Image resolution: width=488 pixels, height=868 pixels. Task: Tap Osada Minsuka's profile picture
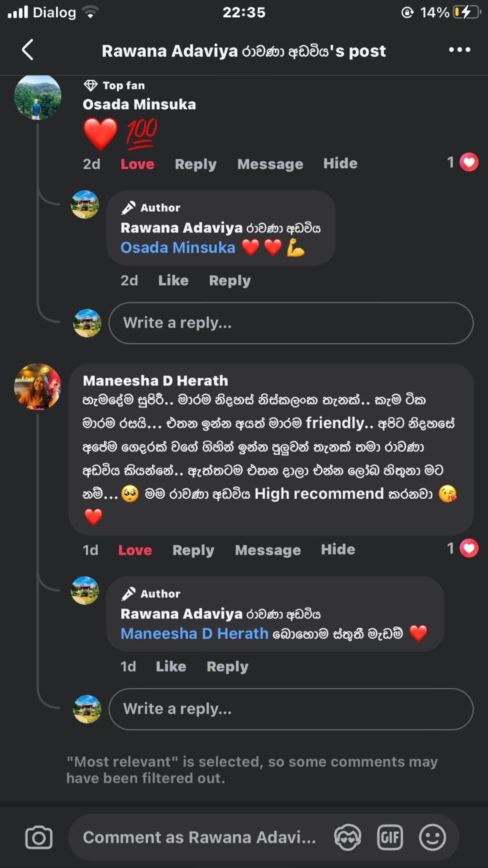[x=38, y=97]
